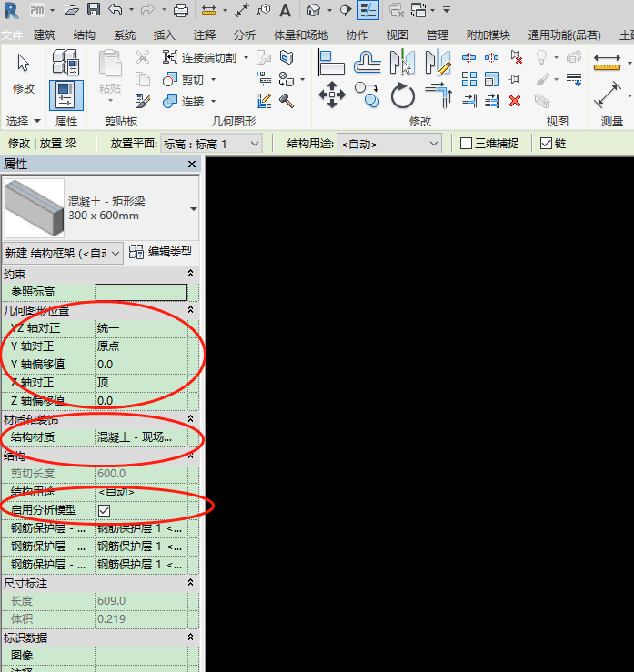Click the Revit application logo
Viewport: 634px width, 672px height.
pos(12,10)
